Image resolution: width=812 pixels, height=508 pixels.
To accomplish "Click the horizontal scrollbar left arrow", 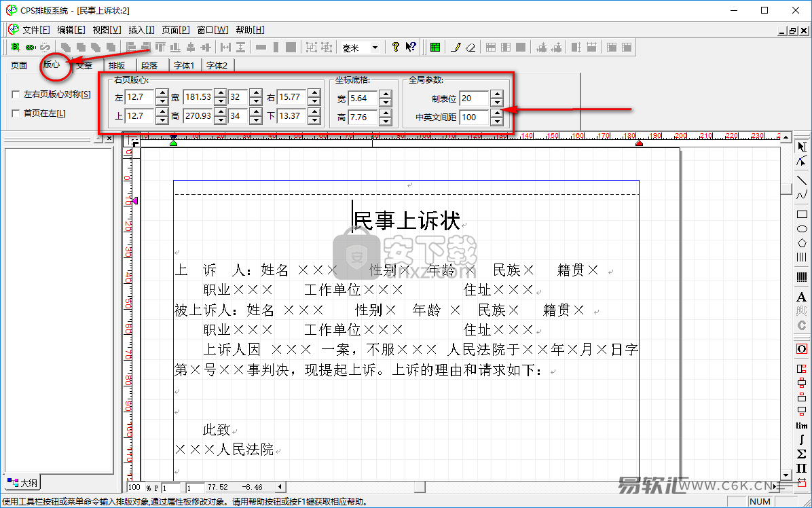I will tap(280, 487).
